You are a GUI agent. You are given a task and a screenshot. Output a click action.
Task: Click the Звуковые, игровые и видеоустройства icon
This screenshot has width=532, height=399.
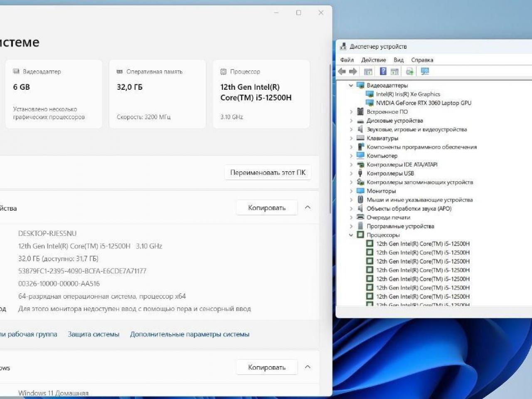click(360, 129)
